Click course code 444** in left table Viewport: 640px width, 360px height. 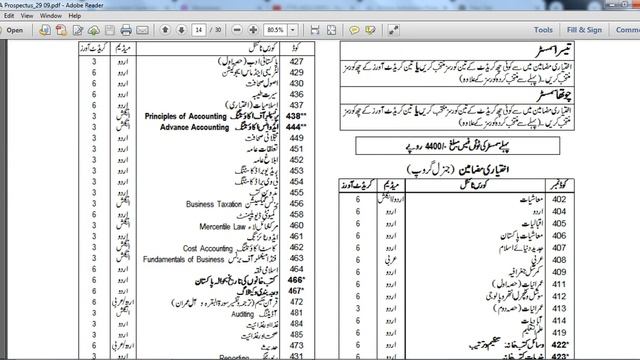pyautogui.click(x=296, y=127)
